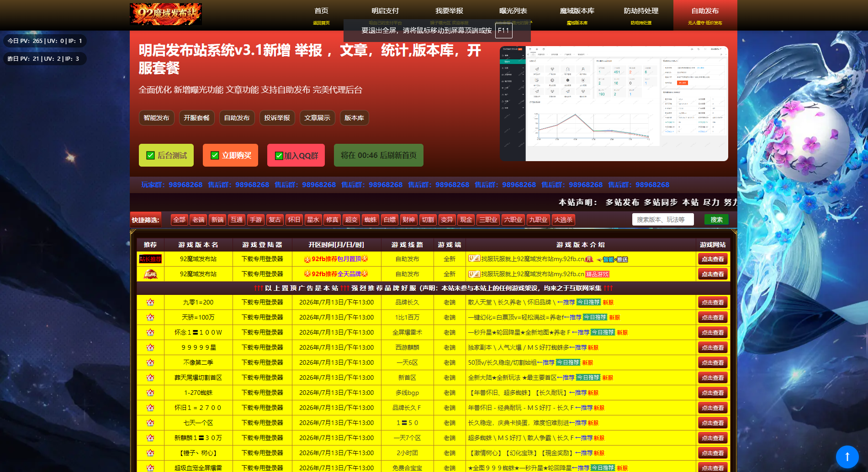Screen dimensions: 868x472
Task: Select the 怀旧 quick filter
Action: 294,220
